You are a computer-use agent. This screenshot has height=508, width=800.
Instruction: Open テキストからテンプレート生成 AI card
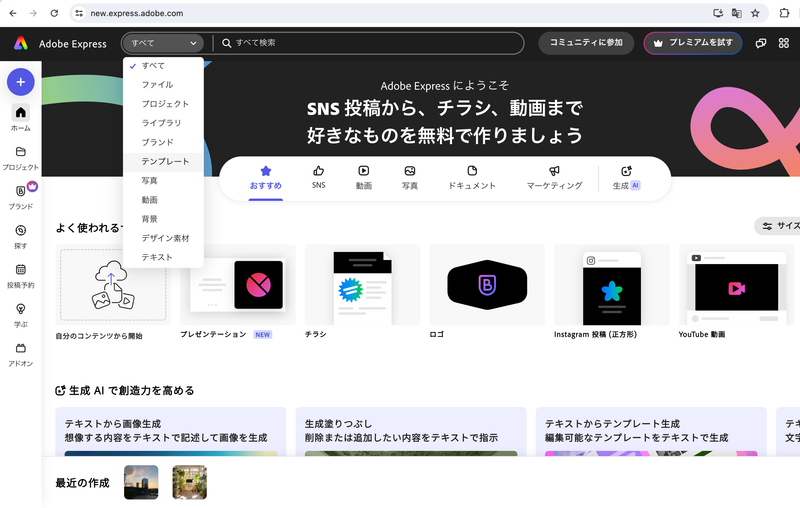pos(651,431)
